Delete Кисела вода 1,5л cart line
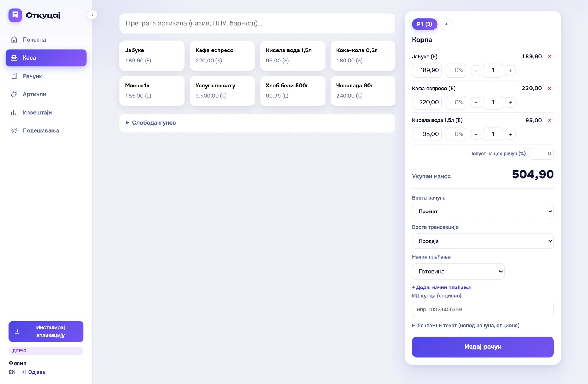Viewport: 588px width, 384px height. (549, 121)
